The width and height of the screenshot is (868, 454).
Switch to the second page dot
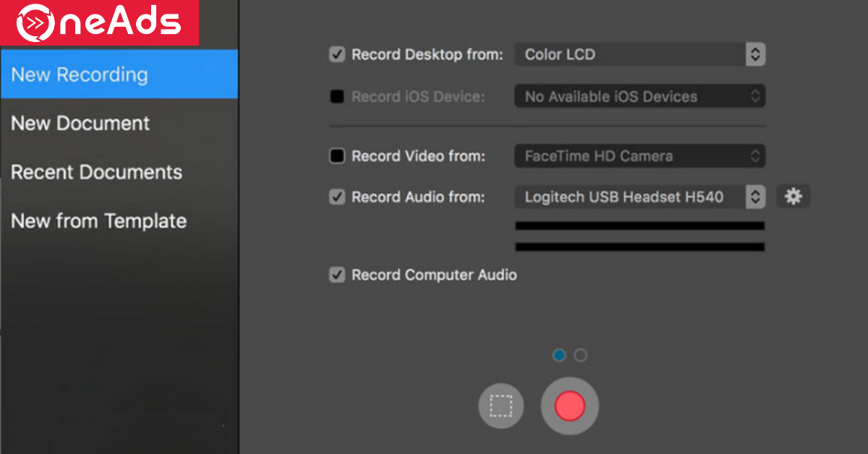pyautogui.click(x=580, y=355)
